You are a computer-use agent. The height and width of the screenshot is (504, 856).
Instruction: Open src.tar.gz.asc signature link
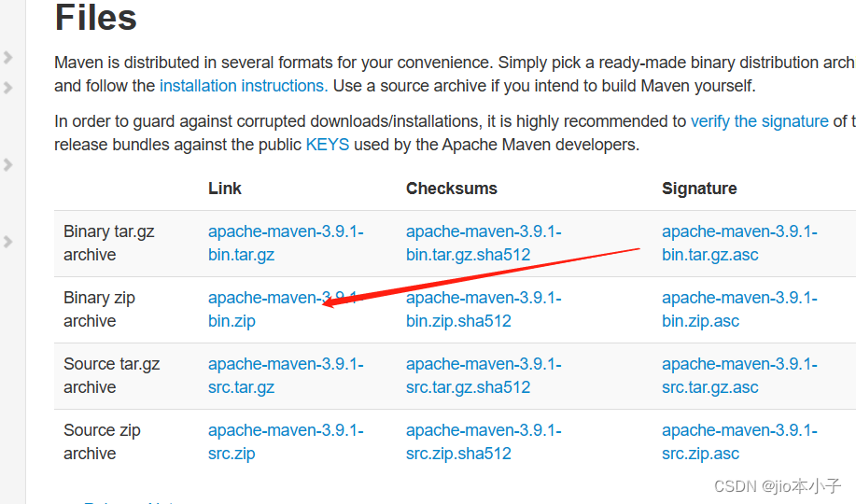739,376
